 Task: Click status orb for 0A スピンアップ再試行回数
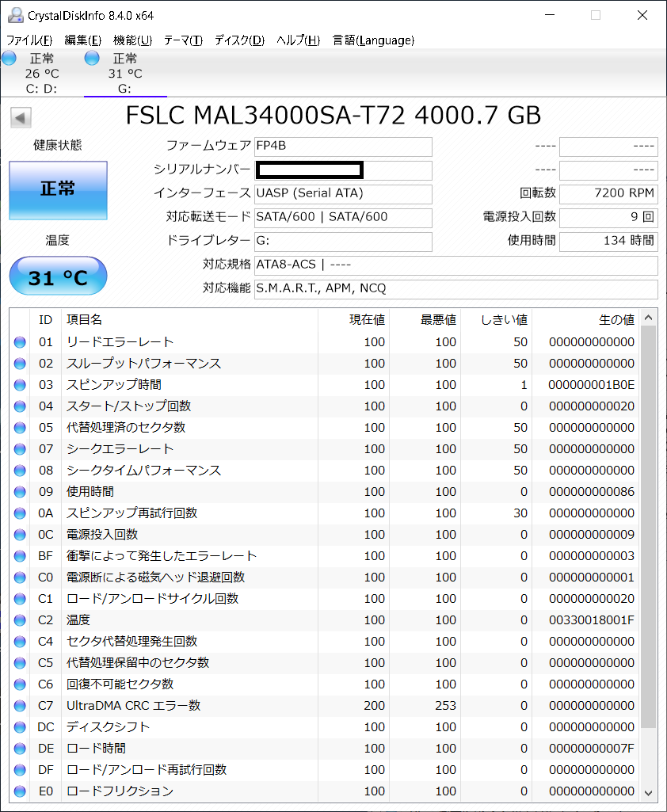coord(20,513)
